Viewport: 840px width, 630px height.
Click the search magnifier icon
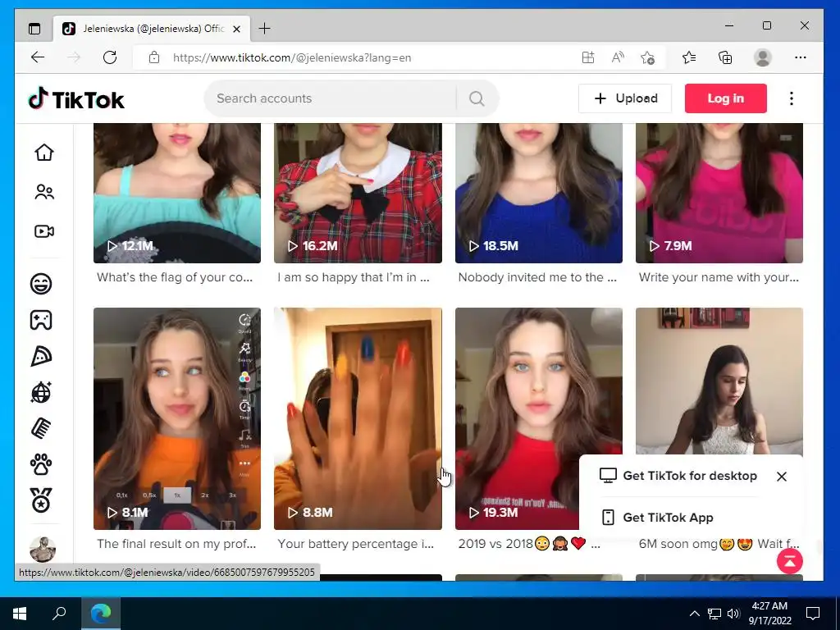tap(477, 98)
